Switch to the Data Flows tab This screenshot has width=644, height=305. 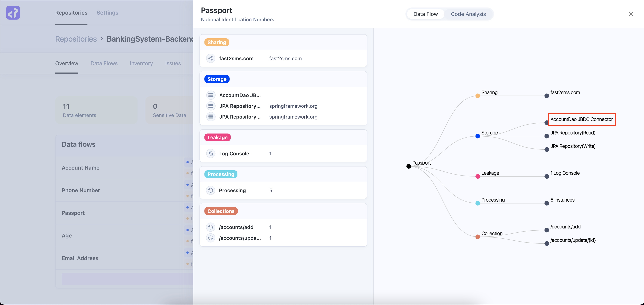pyautogui.click(x=104, y=63)
